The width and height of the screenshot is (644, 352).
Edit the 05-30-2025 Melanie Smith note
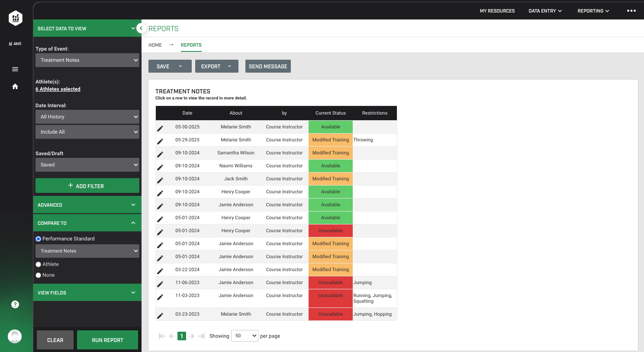coord(160,128)
